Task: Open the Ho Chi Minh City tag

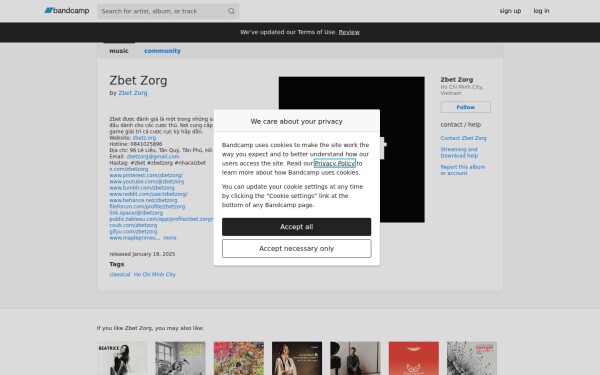Action: [155, 274]
